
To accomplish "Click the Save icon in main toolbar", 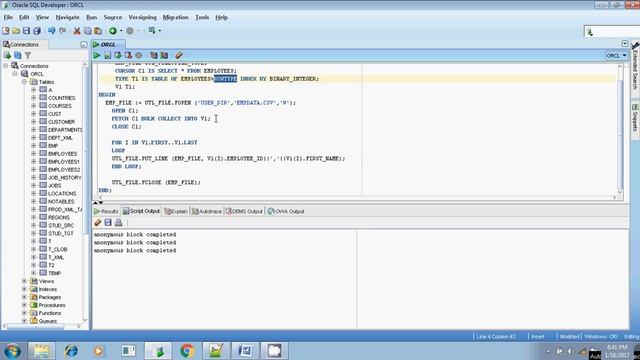I will click(27, 31).
